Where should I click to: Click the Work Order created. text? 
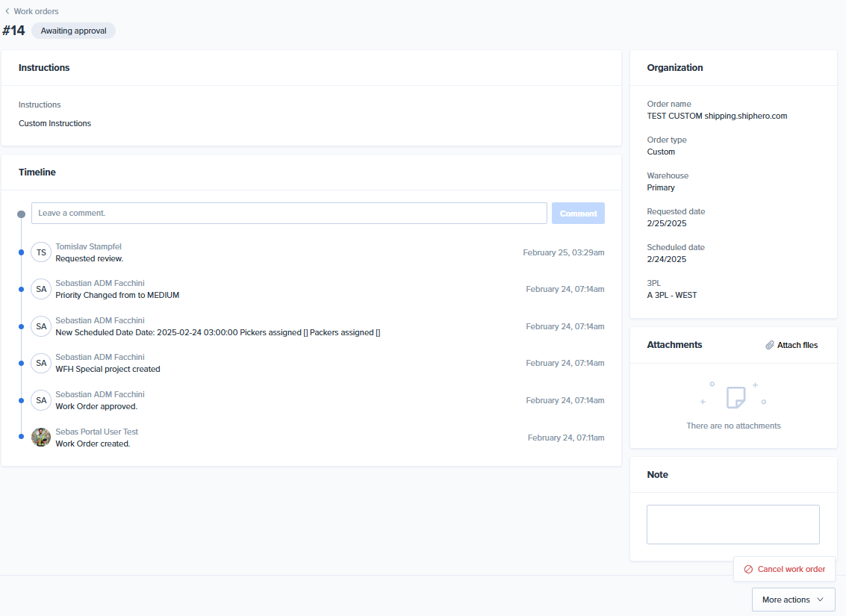pos(93,444)
